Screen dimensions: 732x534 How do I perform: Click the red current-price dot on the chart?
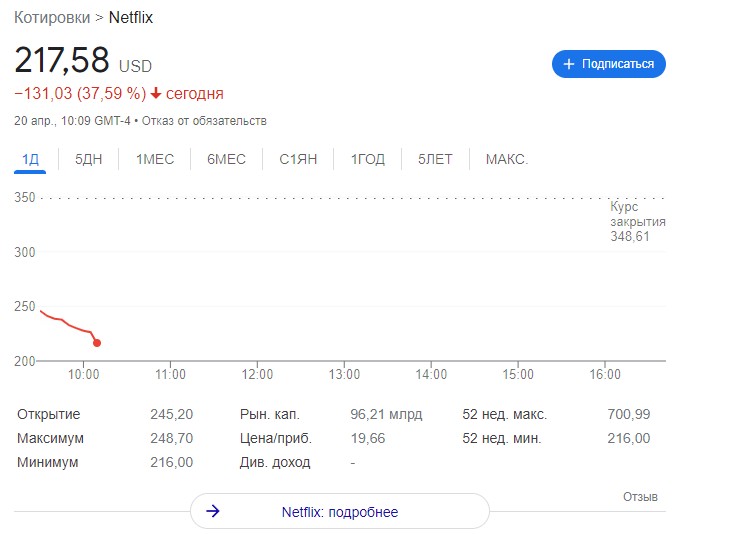coord(97,343)
